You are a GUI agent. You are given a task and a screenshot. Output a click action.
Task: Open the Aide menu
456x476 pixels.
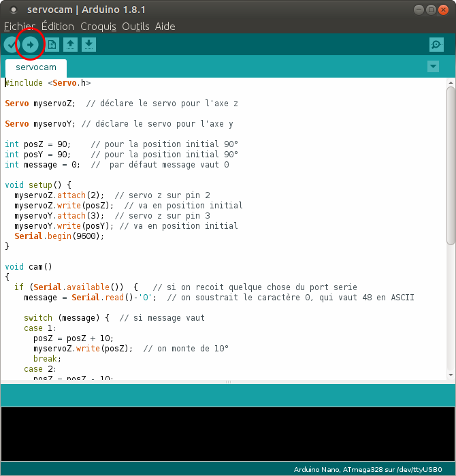[x=165, y=27]
